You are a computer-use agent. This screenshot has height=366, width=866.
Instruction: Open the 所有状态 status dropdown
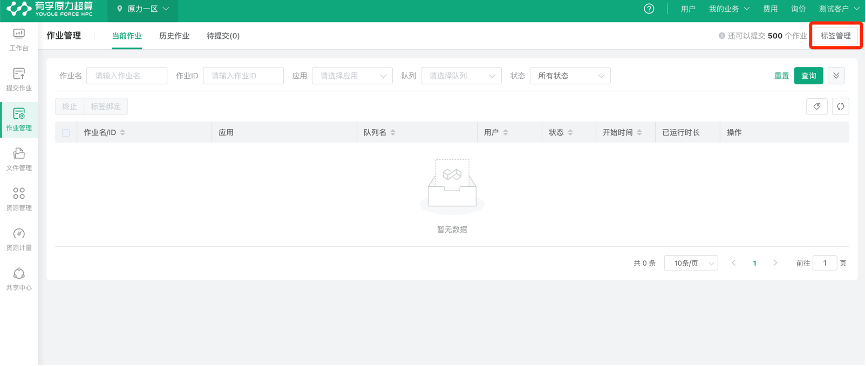(x=571, y=76)
